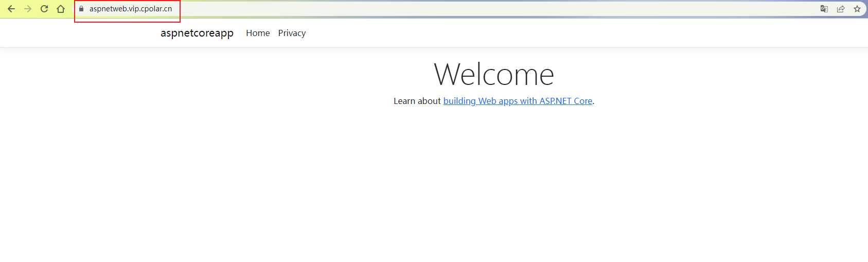Open the Home navigation item
868x262 pixels.
(x=258, y=33)
